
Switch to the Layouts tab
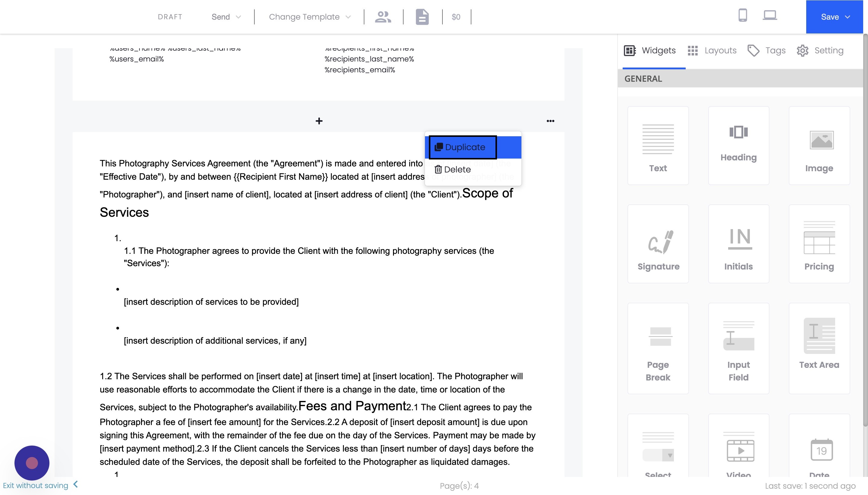712,50
